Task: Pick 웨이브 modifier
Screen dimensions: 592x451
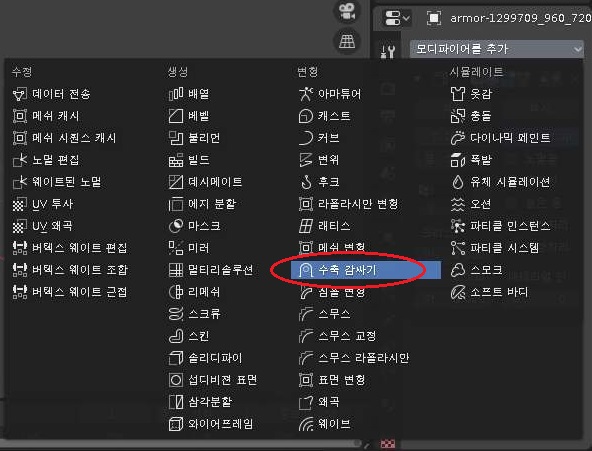Action: (325, 424)
